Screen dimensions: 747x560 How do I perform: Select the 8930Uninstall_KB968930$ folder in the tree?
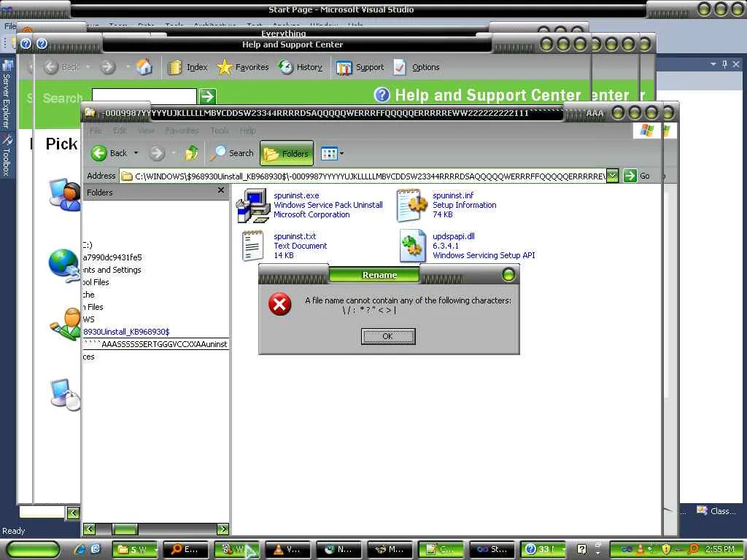click(x=126, y=332)
